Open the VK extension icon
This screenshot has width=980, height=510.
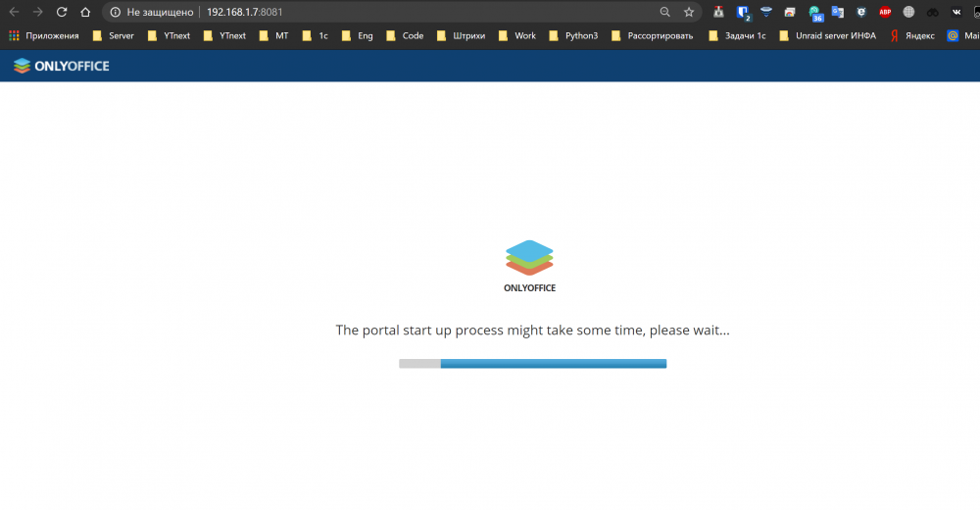[x=956, y=12]
